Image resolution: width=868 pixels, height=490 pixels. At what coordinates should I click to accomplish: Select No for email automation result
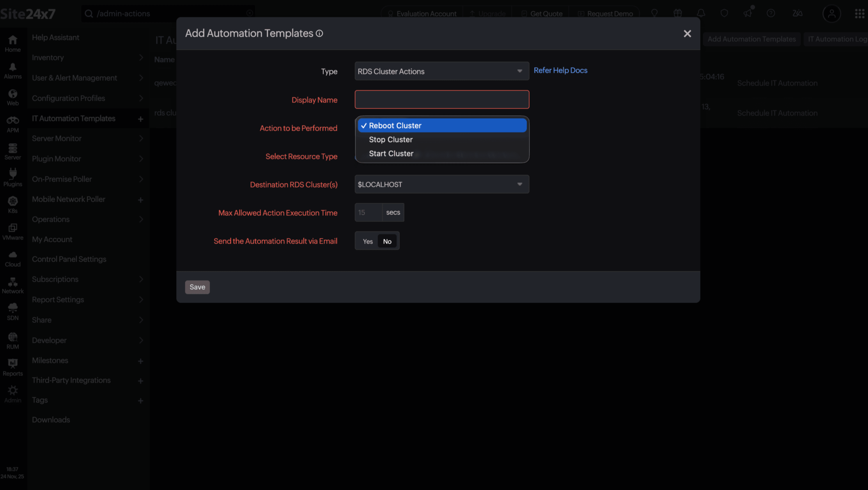pos(387,241)
